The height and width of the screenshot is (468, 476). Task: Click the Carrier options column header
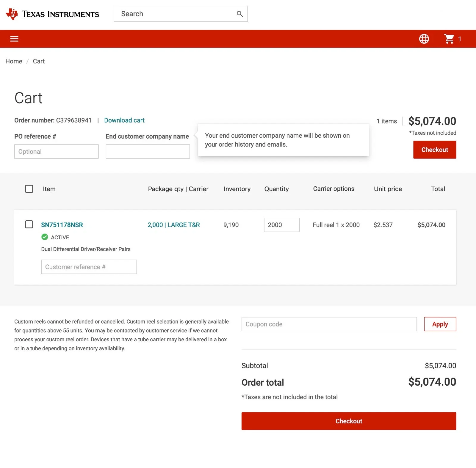tap(333, 189)
